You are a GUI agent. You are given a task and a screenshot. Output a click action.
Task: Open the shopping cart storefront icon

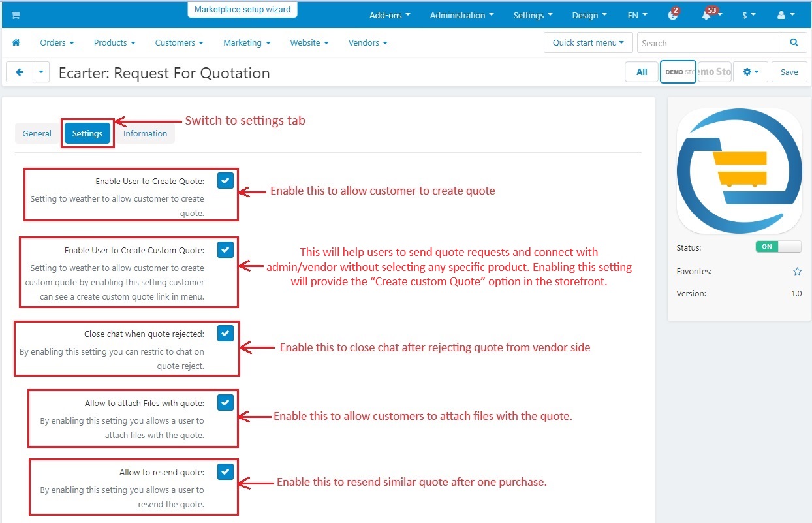(16, 15)
